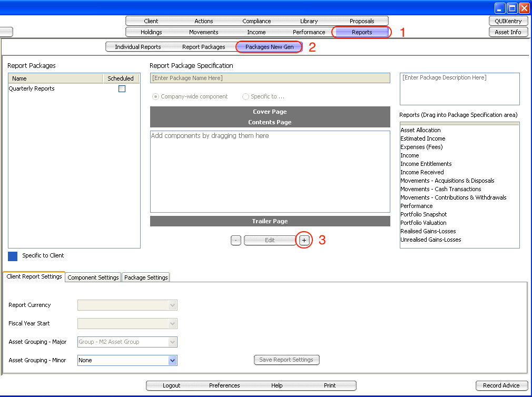Open the Fiscal Year Start dropdown
532x397 pixels.
pos(172,324)
